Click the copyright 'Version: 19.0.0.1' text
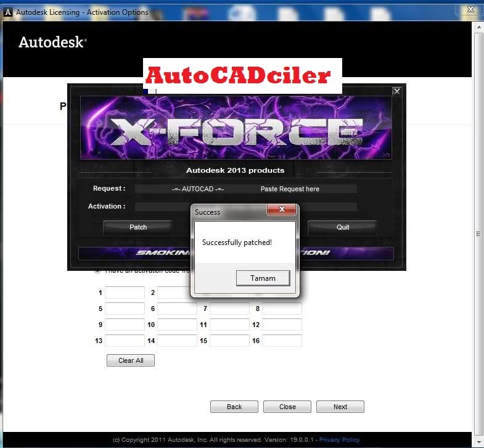The image size is (484, 448). tap(289, 439)
